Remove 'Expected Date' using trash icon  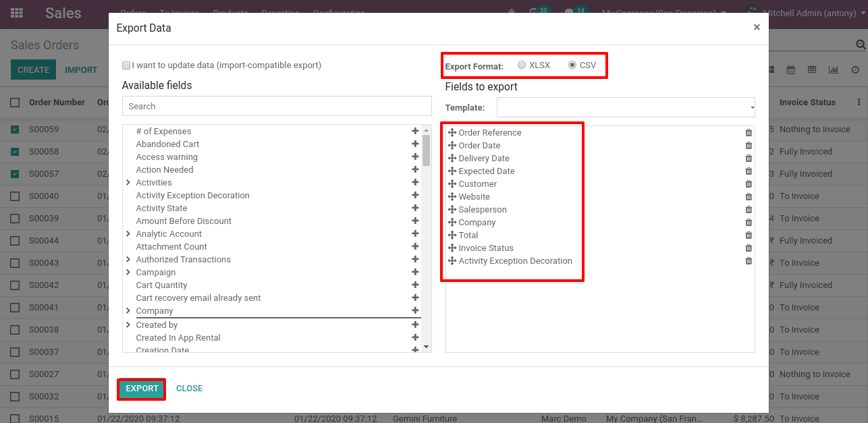coord(749,171)
